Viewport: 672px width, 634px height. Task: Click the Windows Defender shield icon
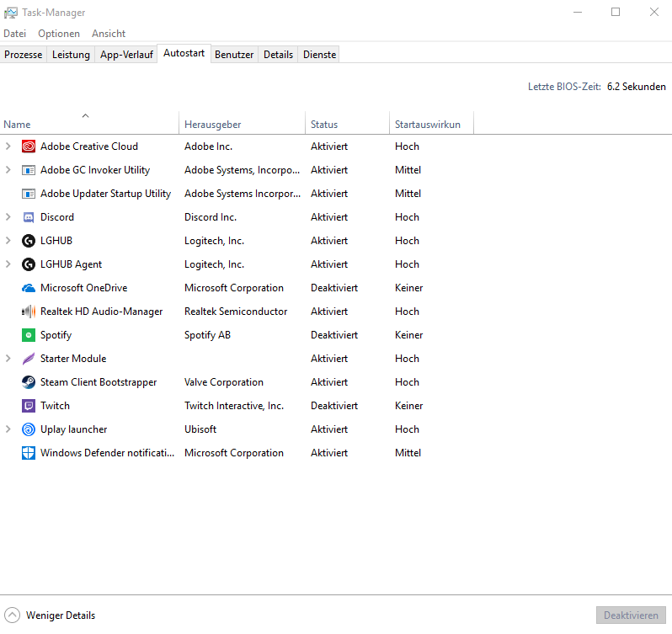(29, 453)
